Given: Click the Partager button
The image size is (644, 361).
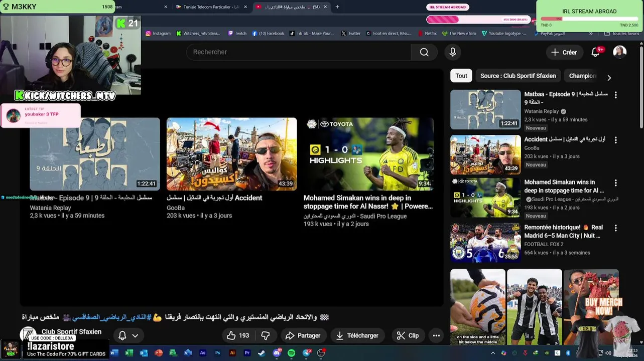Looking at the screenshot, I should click(303, 335).
